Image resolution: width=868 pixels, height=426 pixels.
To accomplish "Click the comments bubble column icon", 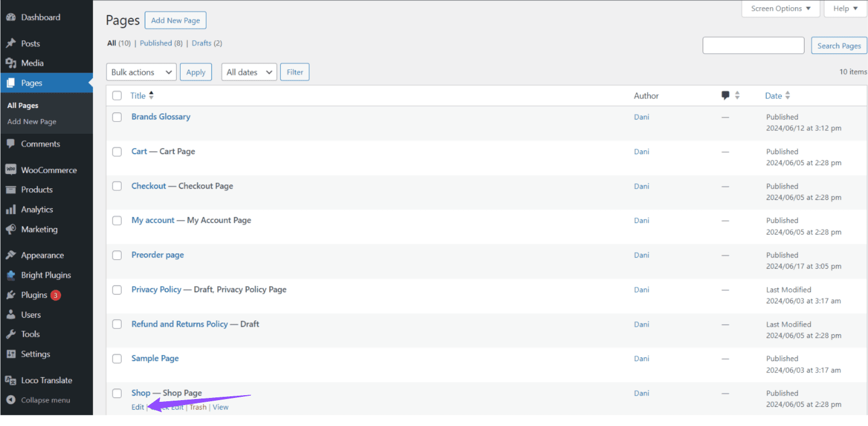I will pos(725,96).
